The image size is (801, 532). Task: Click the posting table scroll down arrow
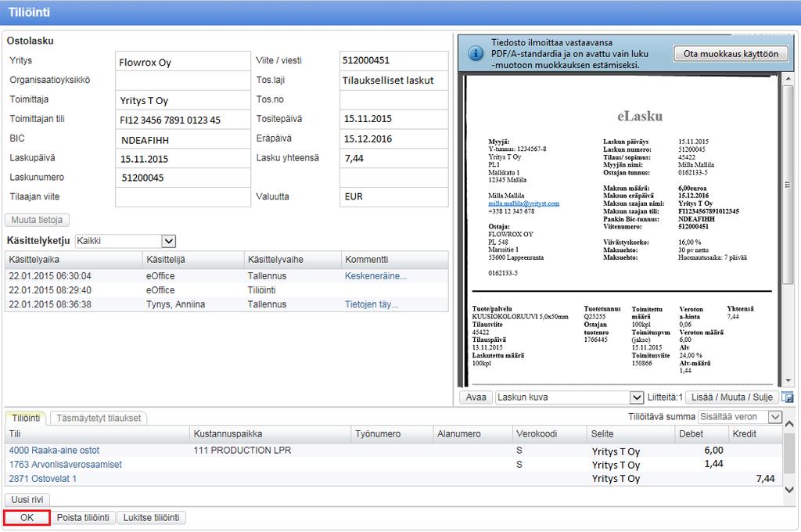pyautogui.click(x=789, y=490)
